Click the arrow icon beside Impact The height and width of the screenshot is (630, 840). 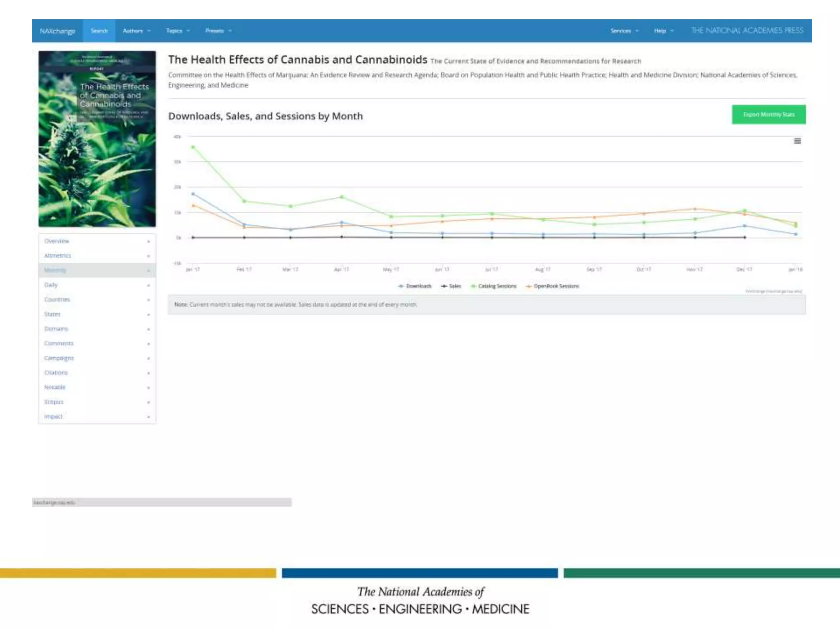(148, 417)
